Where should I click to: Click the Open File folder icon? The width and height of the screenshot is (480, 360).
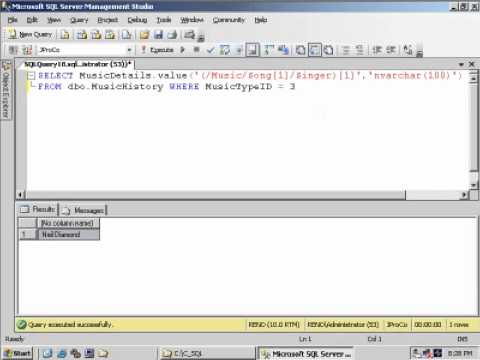tap(144, 35)
